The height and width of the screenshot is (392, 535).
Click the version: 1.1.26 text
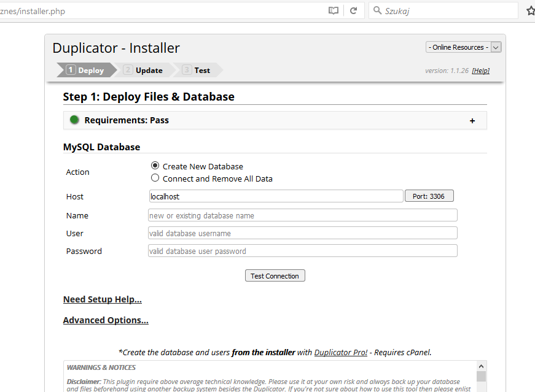pos(447,71)
